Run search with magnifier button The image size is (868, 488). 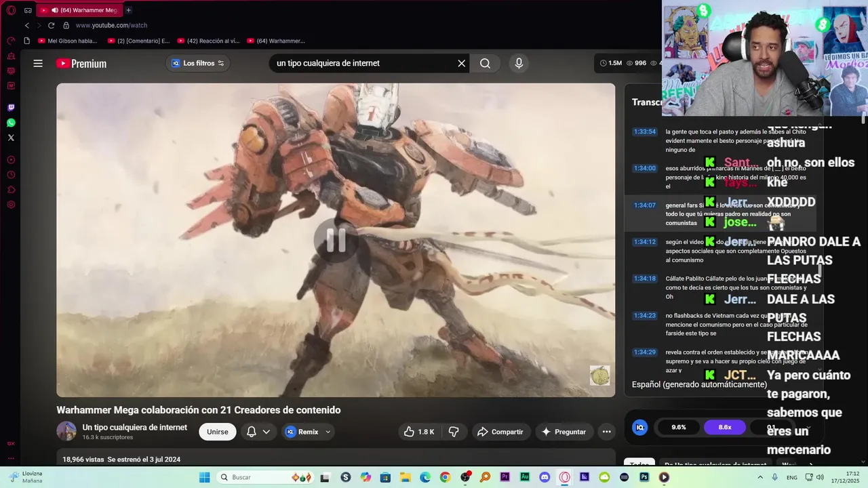pyautogui.click(x=485, y=63)
